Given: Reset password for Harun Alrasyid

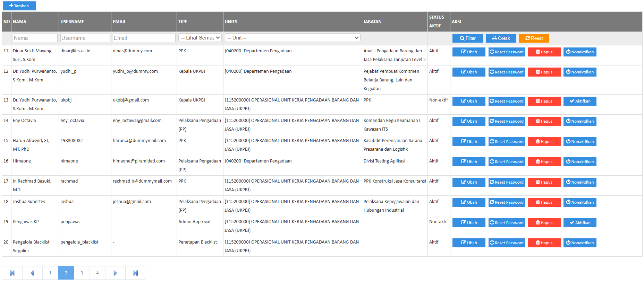Looking at the screenshot, I should pos(506,142).
